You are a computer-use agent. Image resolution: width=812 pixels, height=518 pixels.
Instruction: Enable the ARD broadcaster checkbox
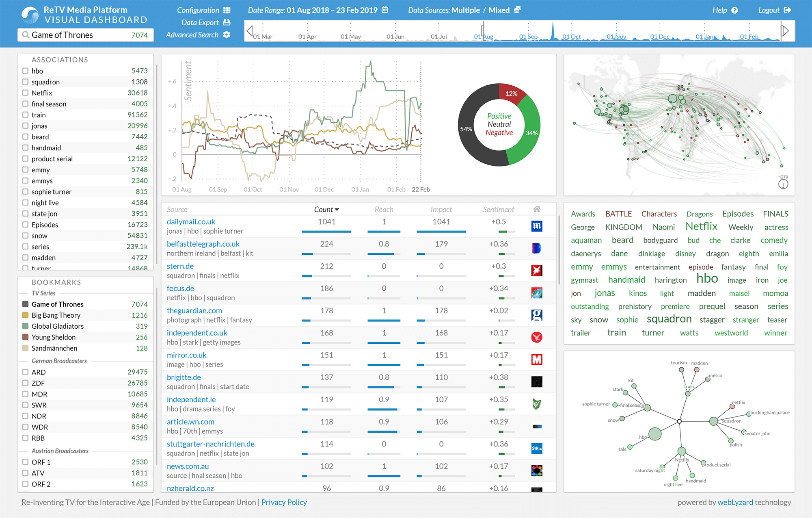pos(25,372)
